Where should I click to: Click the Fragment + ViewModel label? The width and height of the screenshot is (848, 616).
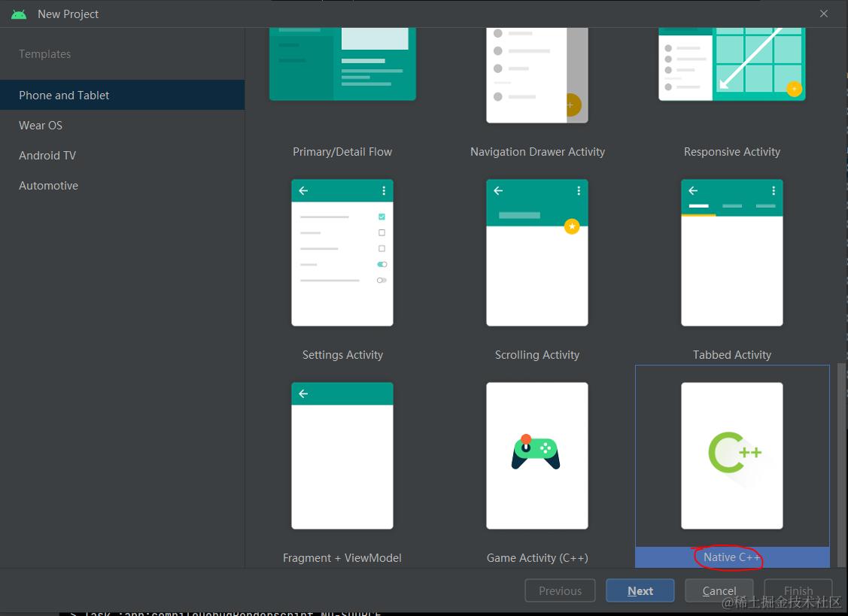pos(342,557)
